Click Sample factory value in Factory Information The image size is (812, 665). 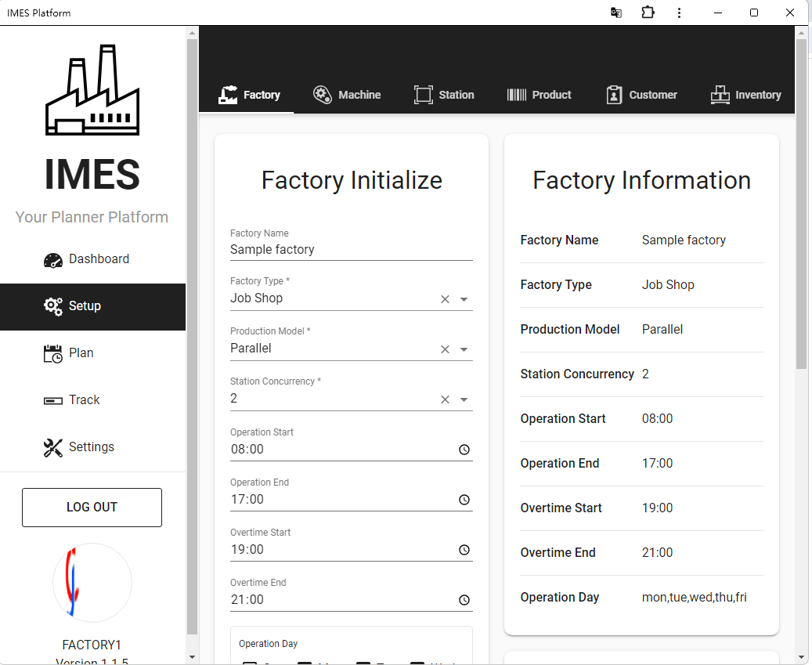pos(684,240)
